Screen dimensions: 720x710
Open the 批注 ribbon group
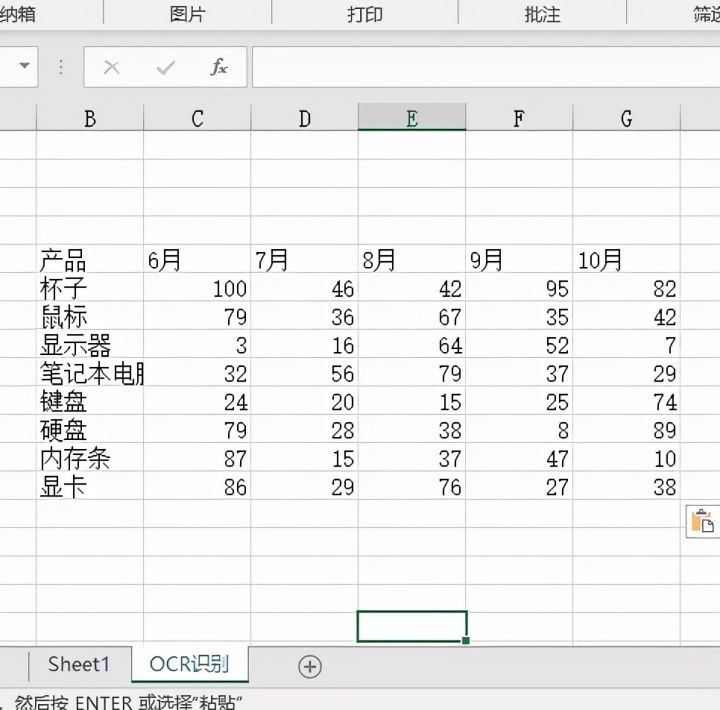[542, 14]
